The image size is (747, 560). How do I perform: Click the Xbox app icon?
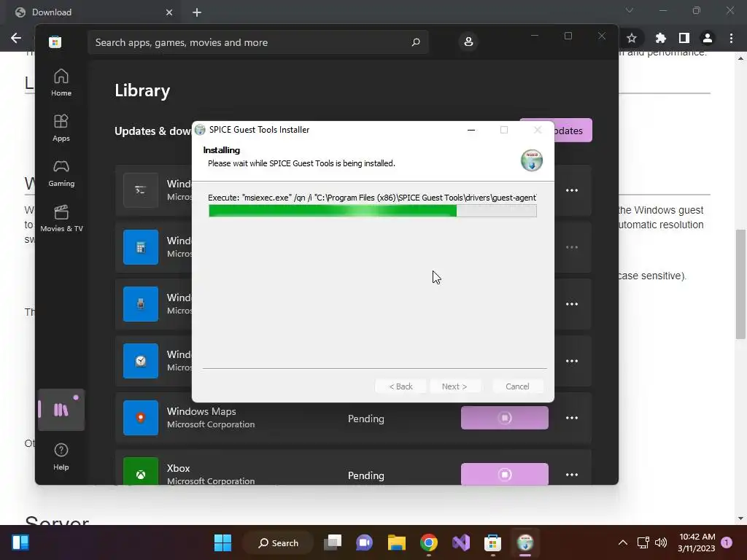[x=141, y=472]
